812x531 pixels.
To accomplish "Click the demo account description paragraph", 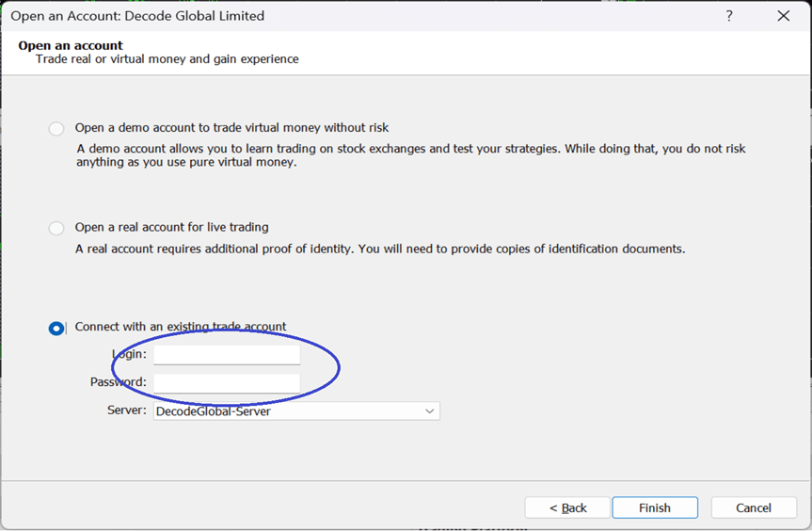I will pyautogui.click(x=410, y=155).
